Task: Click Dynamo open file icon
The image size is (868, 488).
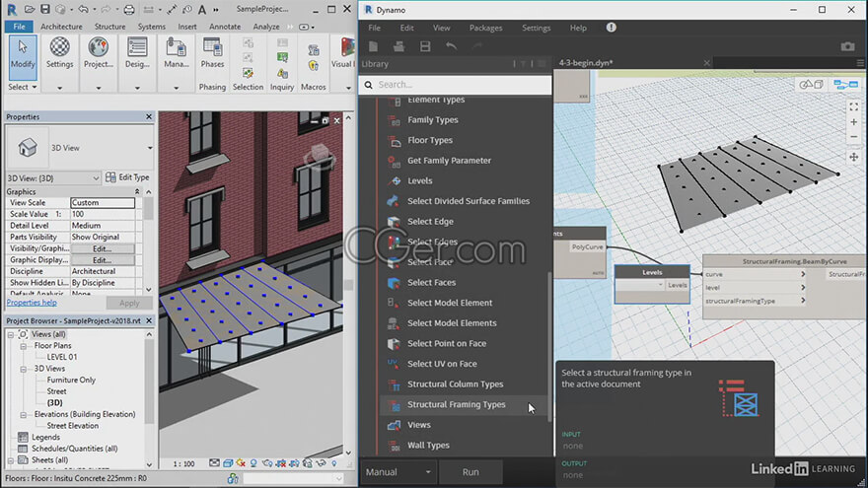Action: click(398, 46)
